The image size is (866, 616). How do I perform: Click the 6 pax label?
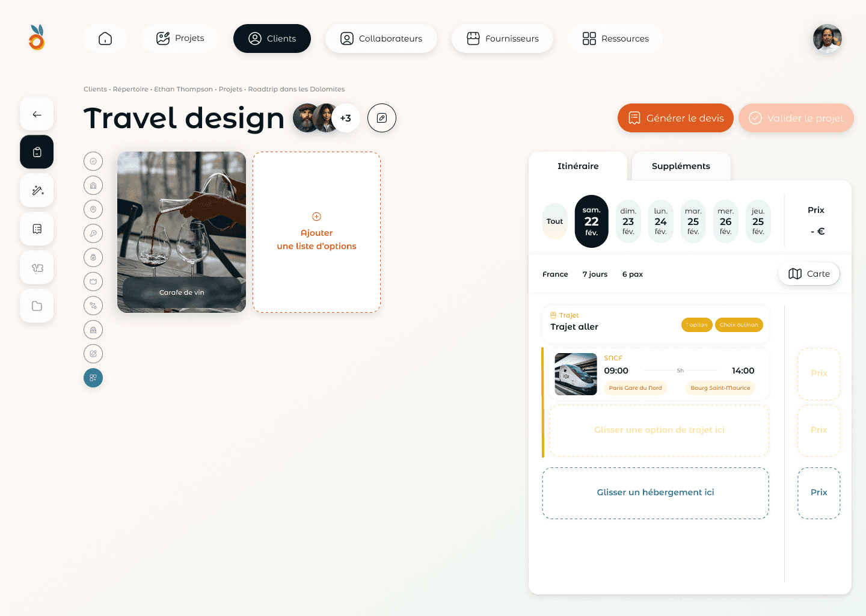click(633, 274)
